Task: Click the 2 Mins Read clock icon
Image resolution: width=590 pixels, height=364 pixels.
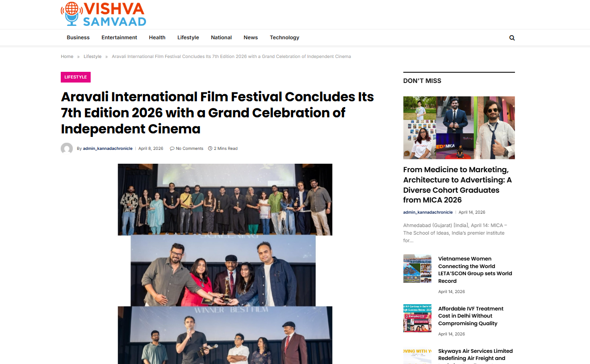Action: point(210,149)
